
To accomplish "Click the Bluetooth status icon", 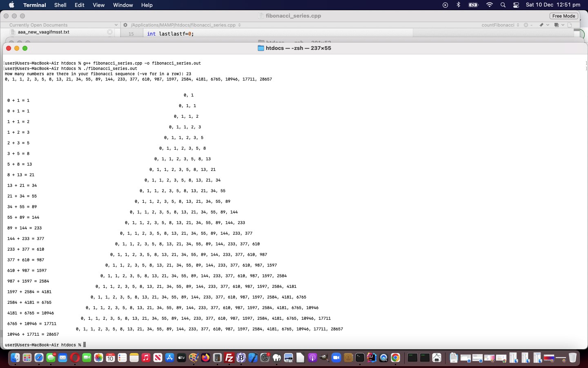I will coord(458,5).
